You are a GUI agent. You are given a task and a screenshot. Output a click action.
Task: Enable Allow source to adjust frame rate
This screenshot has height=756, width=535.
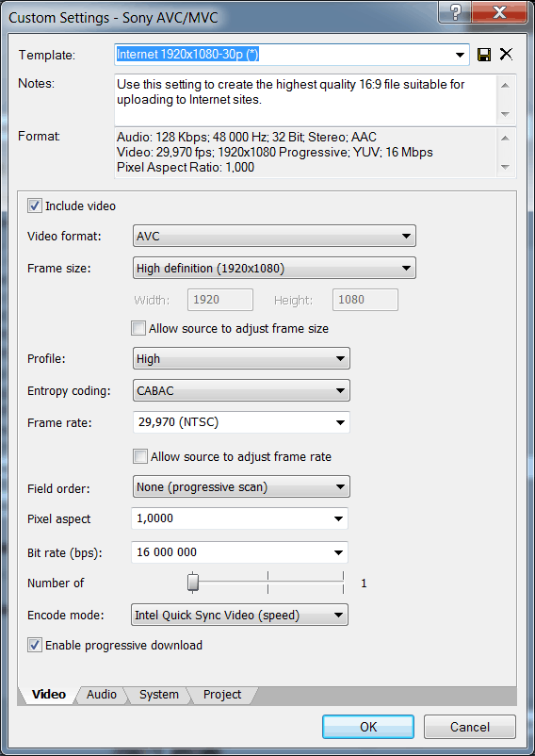coord(140,456)
